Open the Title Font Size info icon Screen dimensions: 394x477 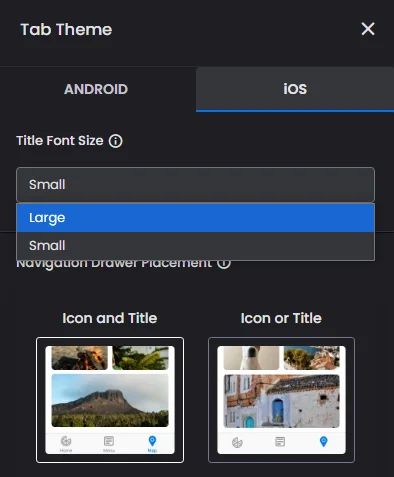point(115,141)
